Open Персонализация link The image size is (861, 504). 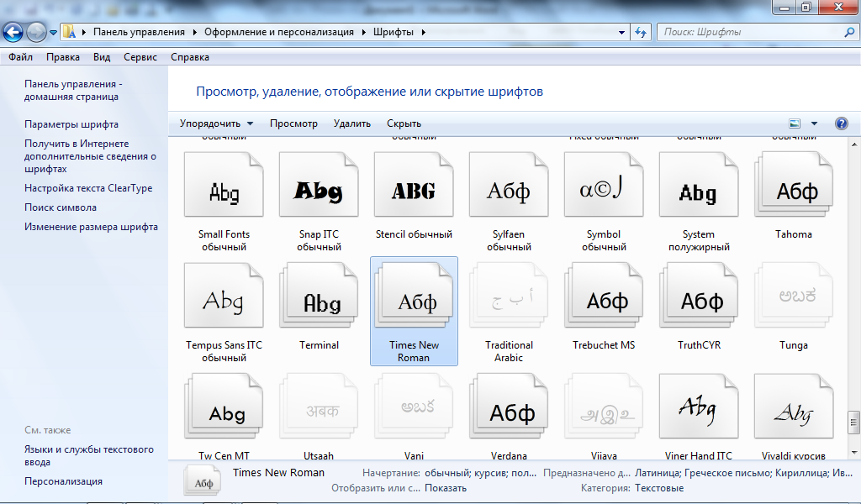tap(63, 481)
